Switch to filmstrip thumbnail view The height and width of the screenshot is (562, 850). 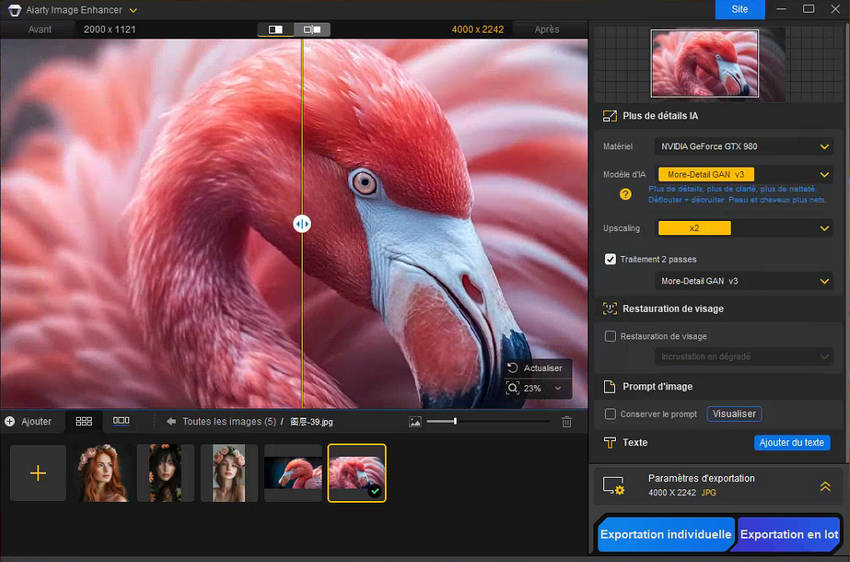(x=121, y=421)
